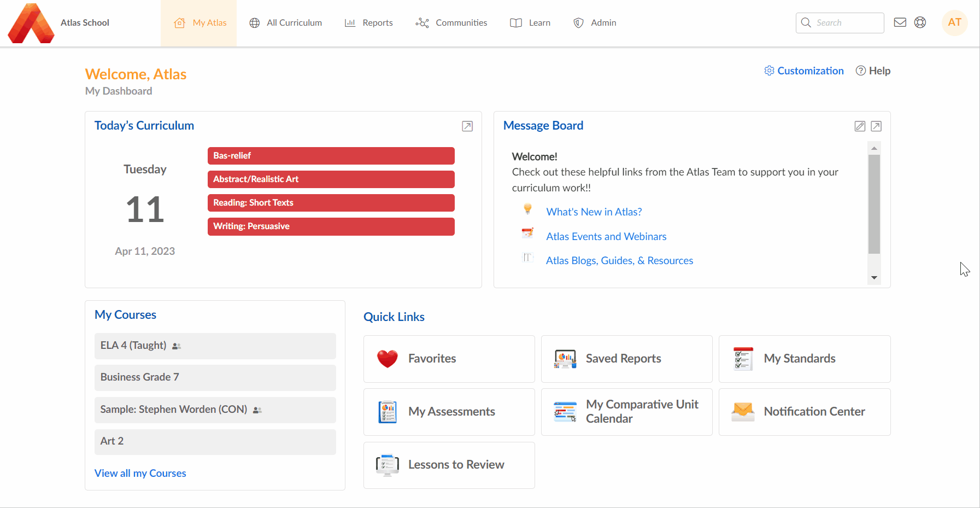The width and height of the screenshot is (980, 508).
Task: Click the AT profile avatar
Action: click(x=955, y=22)
